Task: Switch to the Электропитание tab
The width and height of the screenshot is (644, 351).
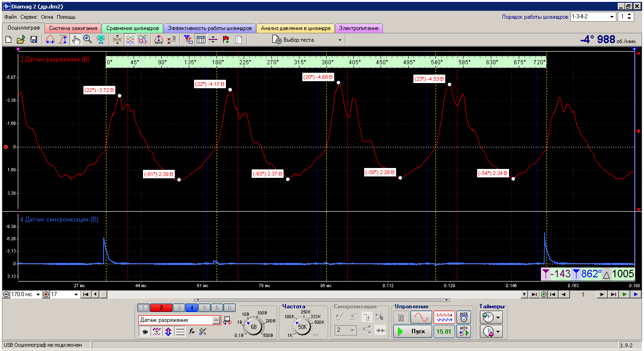Action: pos(359,28)
